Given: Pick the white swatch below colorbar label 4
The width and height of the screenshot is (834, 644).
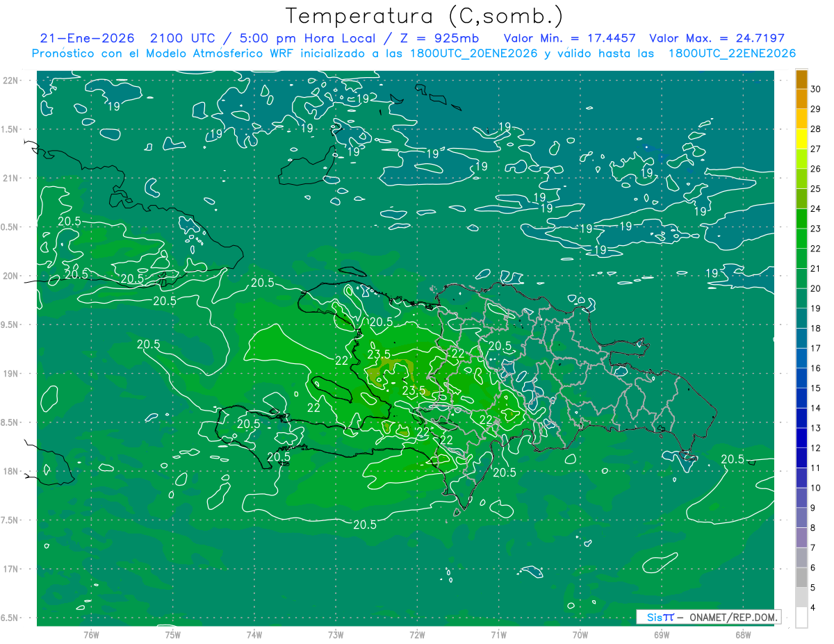Looking at the screenshot, I should point(801,618).
